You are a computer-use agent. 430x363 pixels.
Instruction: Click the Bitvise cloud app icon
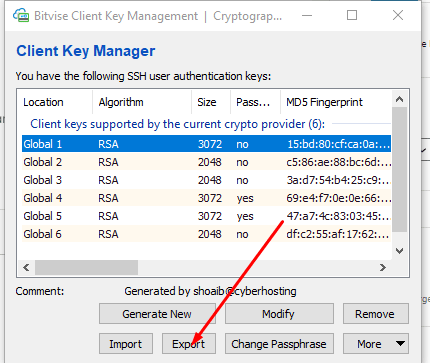pyautogui.click(x=21, y=15)
